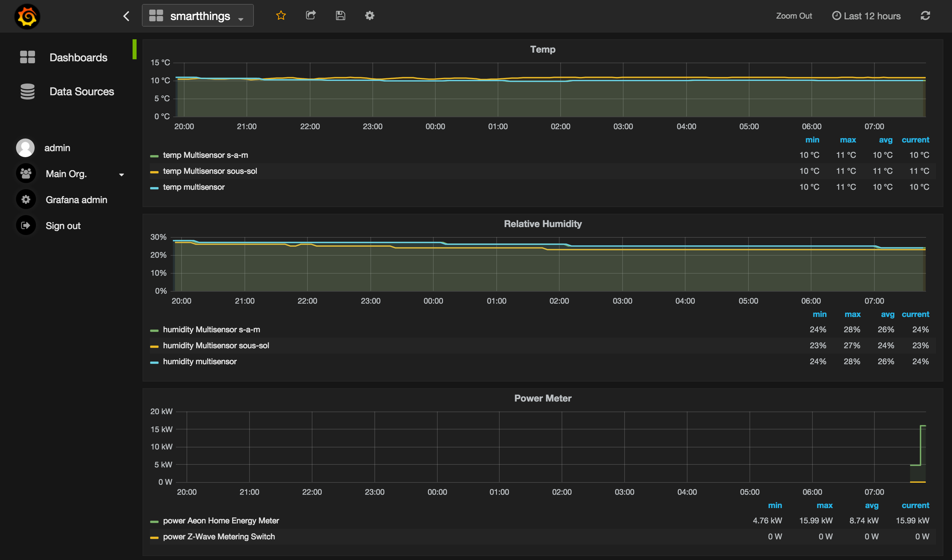Save the dashboard with the floppy icon
The height and width of the screenshot is (560, 952).
(x=340, y=16)
